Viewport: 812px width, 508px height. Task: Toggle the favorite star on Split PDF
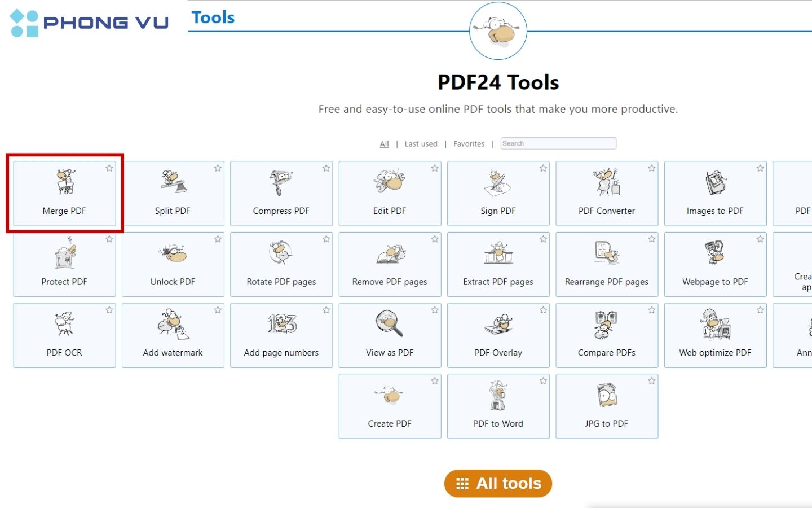[x=218, y=168]
